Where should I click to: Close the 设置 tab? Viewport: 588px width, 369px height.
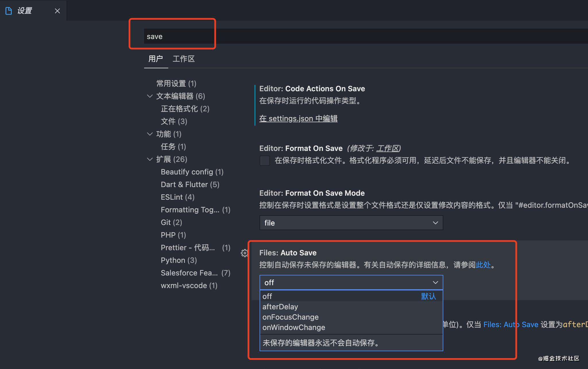click(57, 11)
